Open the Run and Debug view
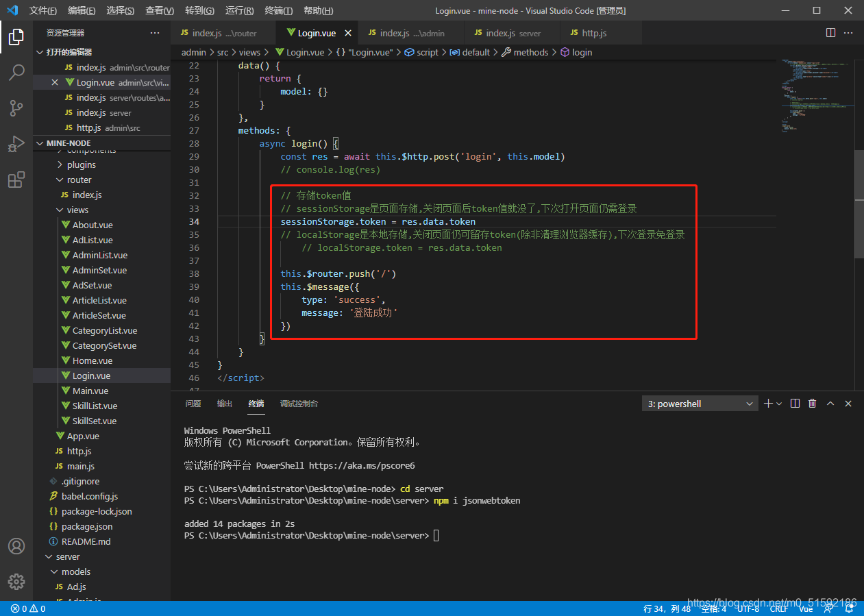 [x=16, y=144]
